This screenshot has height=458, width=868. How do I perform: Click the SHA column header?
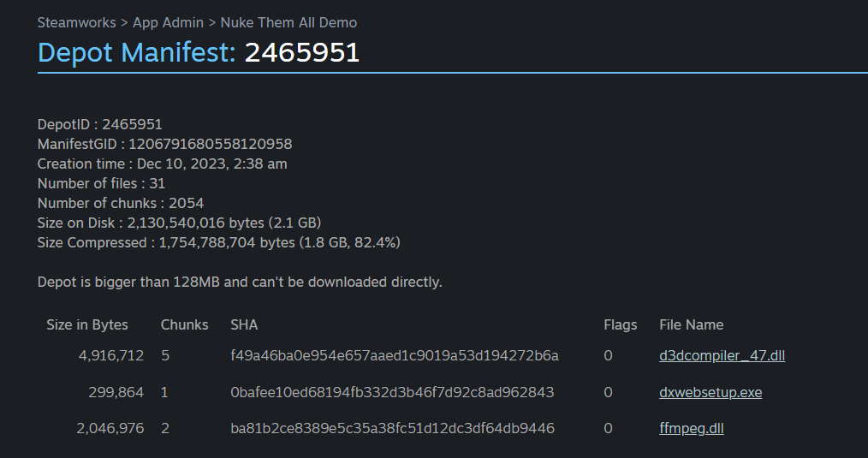(244, 324)
